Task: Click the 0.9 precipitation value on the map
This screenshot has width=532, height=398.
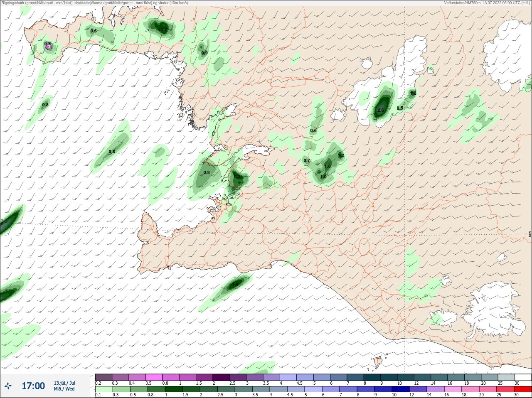Action: click(x=204, y=53)
